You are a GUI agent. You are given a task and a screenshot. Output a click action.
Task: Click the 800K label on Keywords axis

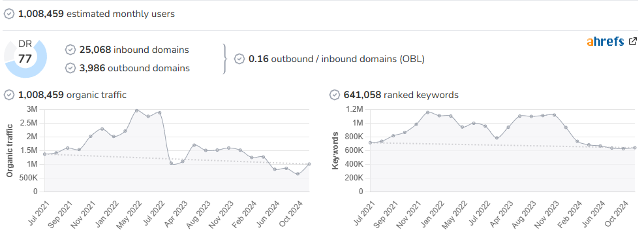(x=354, y=137)
